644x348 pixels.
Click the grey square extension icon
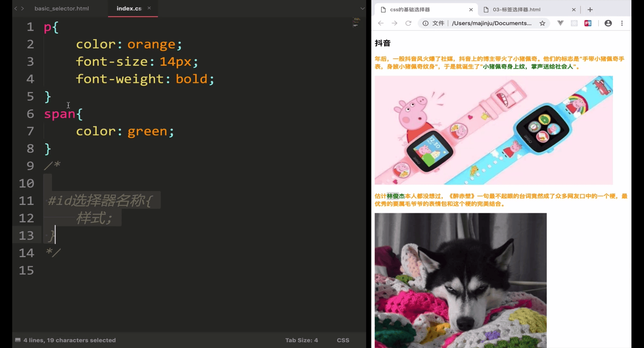(x=574, y=23)
